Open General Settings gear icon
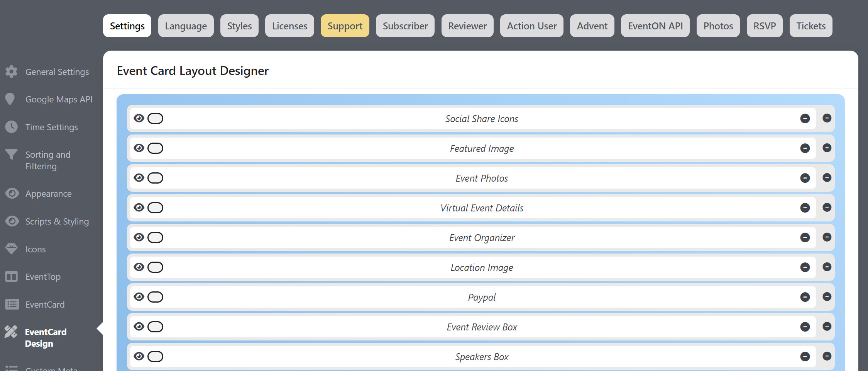Screen dimensions: 868x371 [12, 71]
